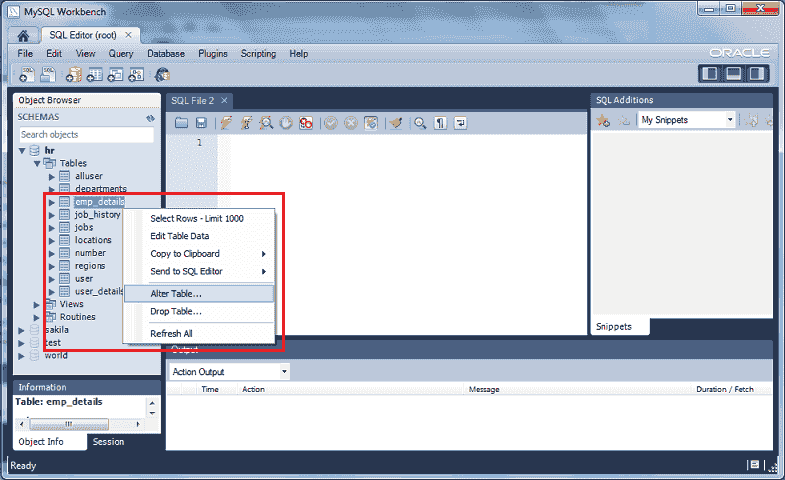Image resolution: width=785 pixels, height=480 pixels.
Task: Select Rows - Limit 1000 entry
Action: coord(199,218)
